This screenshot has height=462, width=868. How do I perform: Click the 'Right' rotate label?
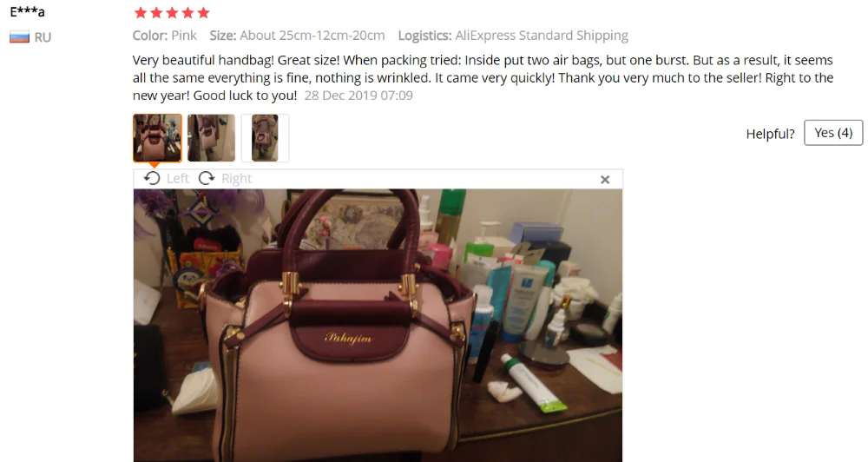click(236, 178)
